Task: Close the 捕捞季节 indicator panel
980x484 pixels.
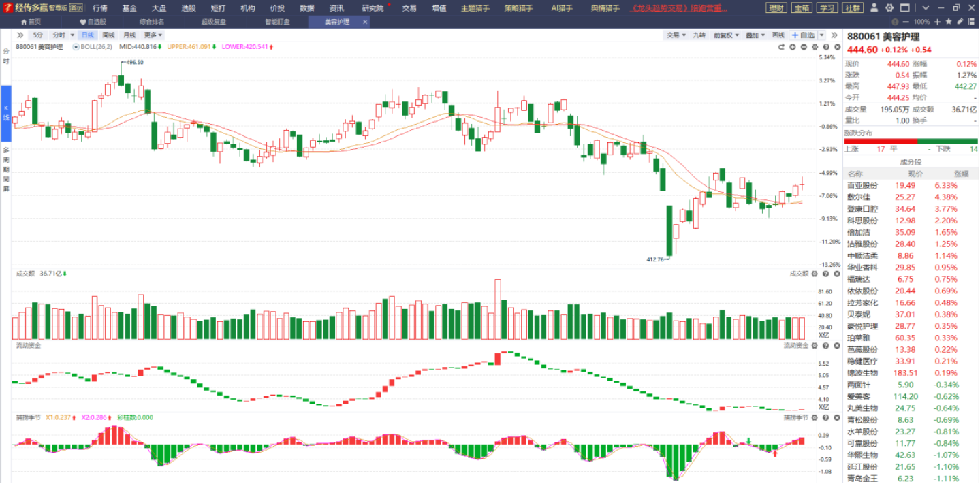Action: tap(836, 417)
